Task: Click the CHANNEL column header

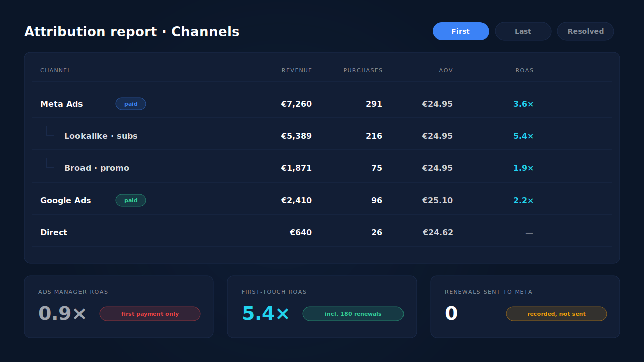Action: [x=55, y=70]
